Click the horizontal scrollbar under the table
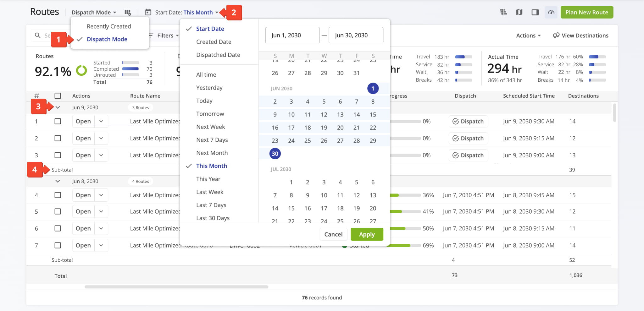The image size is (644, 311). tap(176, 287)
